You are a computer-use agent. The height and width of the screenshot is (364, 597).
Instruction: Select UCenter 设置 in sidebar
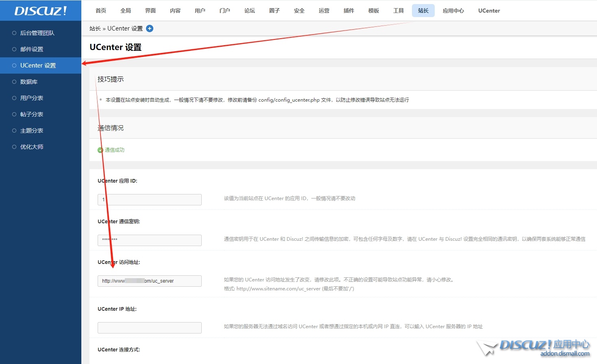pyautogui.click(x=41, y=65)
